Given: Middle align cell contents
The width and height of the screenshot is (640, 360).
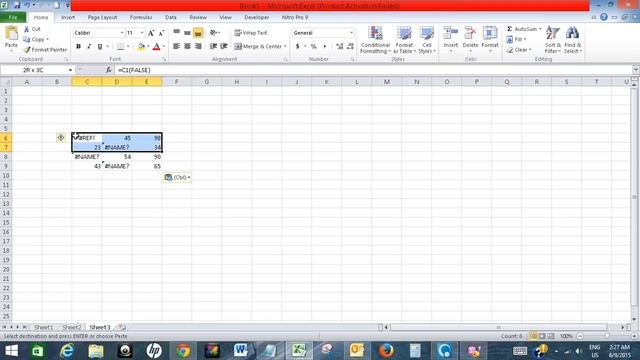Looking at the screenshot, I should [x=187, y=32].
